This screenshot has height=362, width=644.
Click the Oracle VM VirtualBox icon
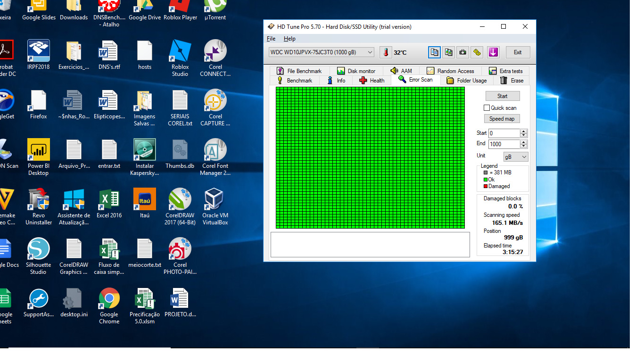point(215,207)
